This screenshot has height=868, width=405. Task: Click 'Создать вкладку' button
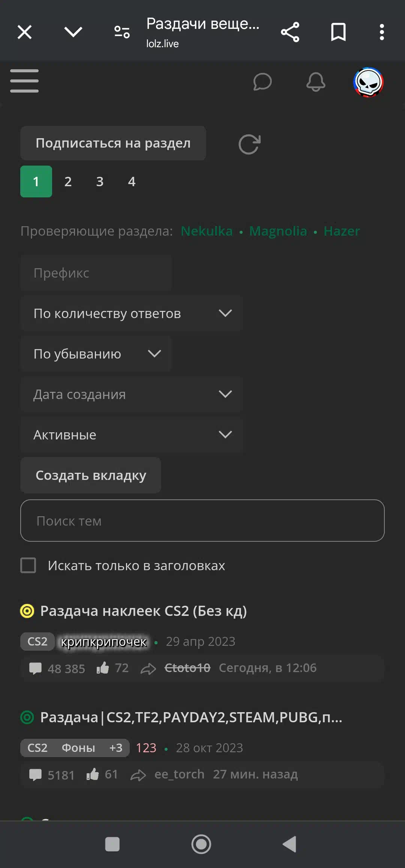pyautogui.click(x=91, y=475)
